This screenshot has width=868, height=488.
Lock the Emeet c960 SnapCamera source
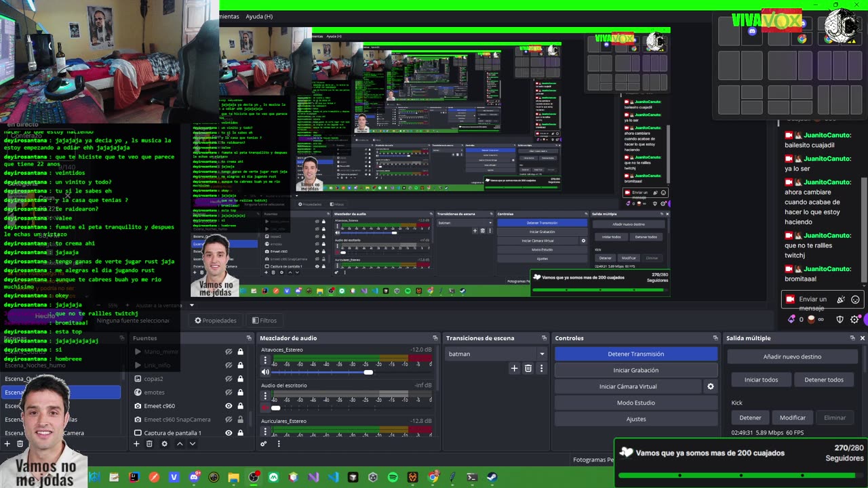tap(240, 420)
